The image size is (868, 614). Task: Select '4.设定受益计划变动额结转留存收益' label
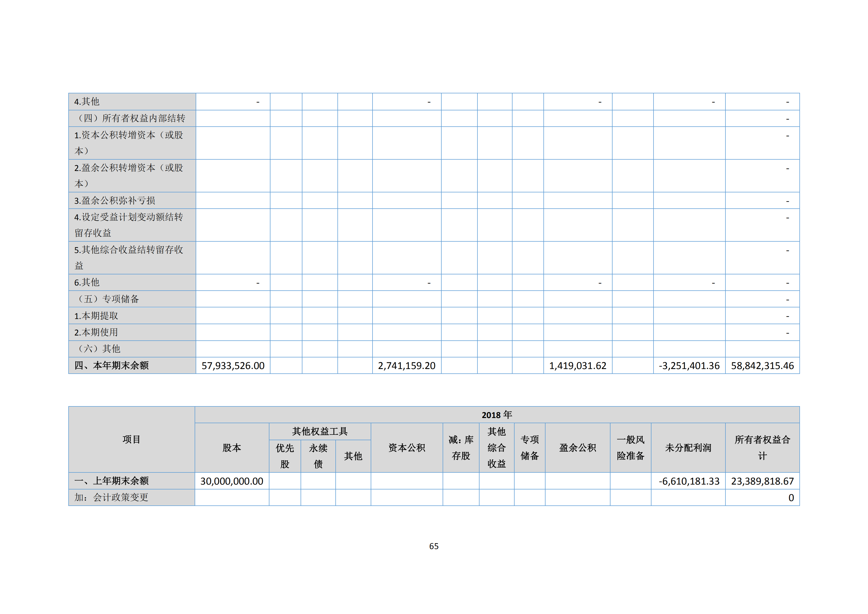point(129,225)
